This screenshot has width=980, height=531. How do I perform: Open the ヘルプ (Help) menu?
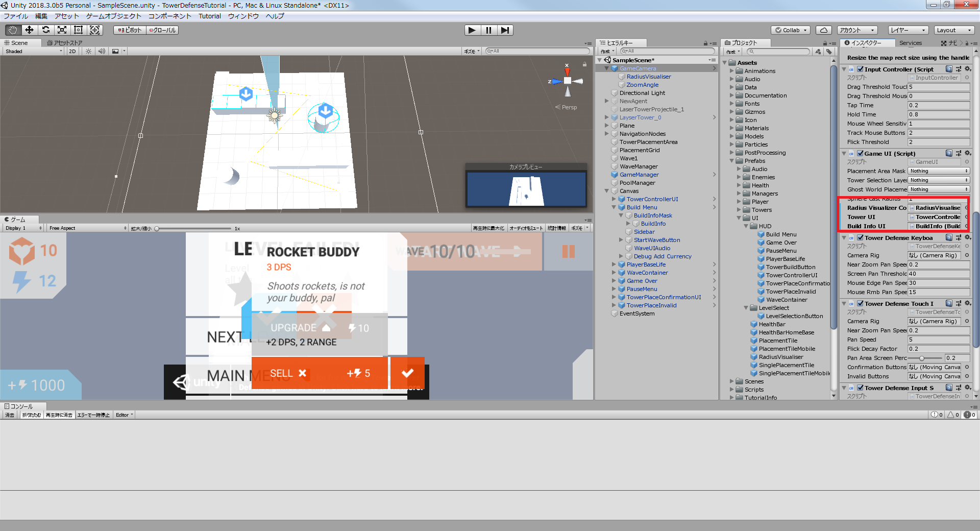point(275,16)
